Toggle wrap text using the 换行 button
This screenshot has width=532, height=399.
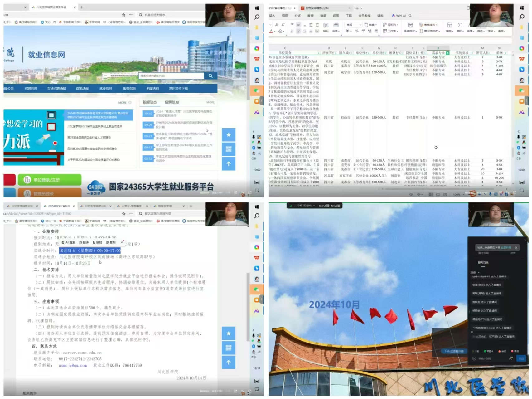click(326, 26)
